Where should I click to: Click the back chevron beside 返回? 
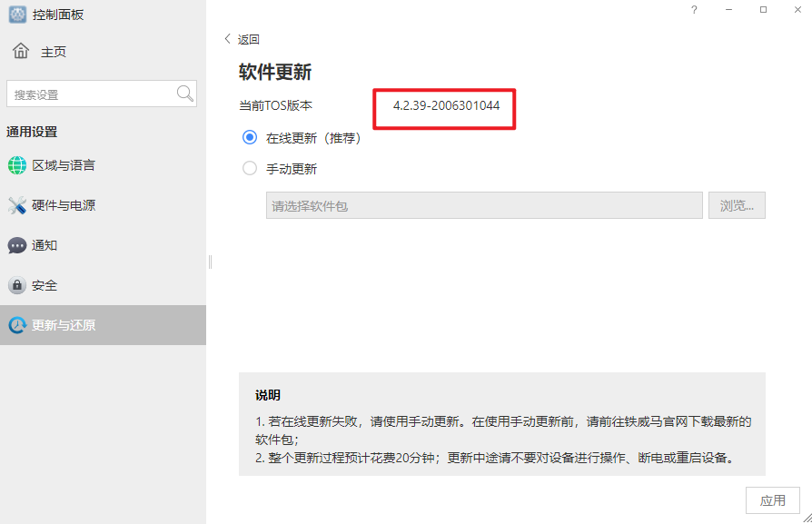tap(228, 39)
